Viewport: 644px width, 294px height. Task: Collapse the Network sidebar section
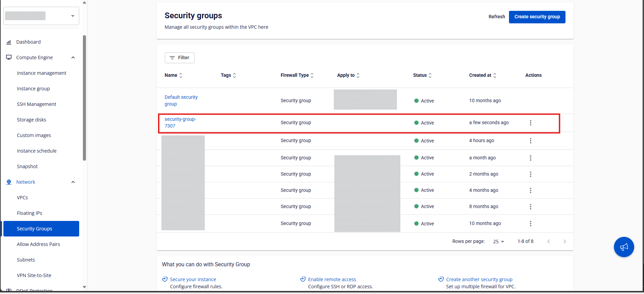[x=73, y=182]
